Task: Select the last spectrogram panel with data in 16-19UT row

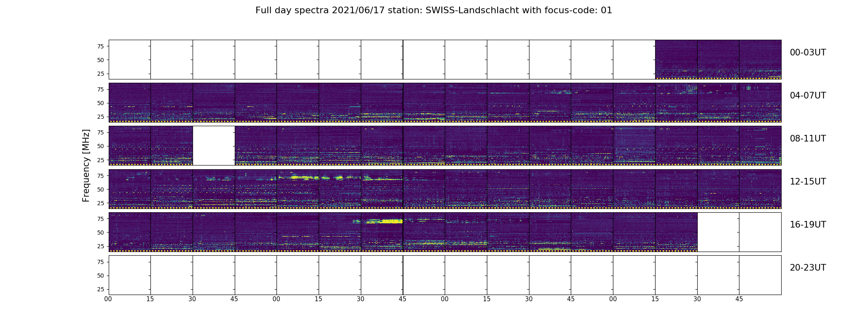Action: [x=676, y=232]
